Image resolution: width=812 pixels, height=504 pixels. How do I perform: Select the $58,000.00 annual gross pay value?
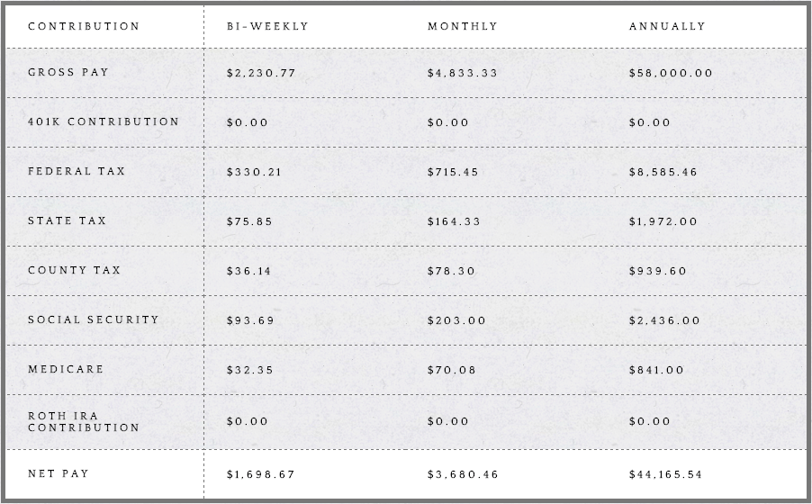click(671, 74)
